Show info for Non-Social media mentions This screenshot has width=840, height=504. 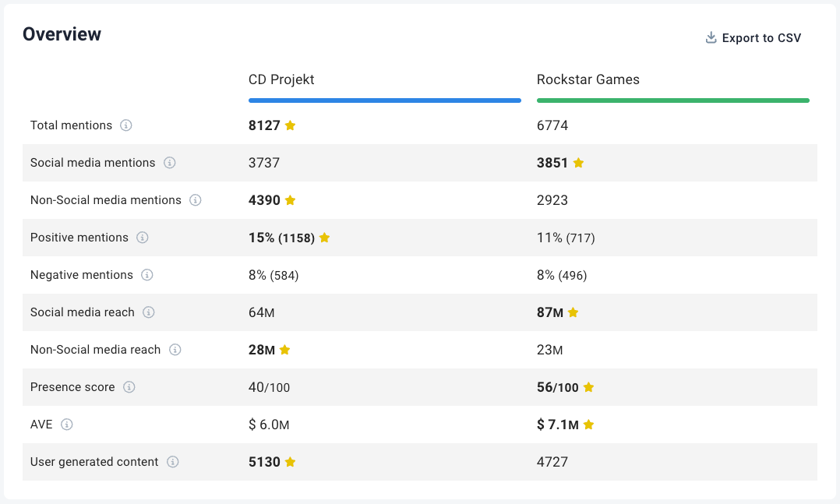click(x=196, y=200)
